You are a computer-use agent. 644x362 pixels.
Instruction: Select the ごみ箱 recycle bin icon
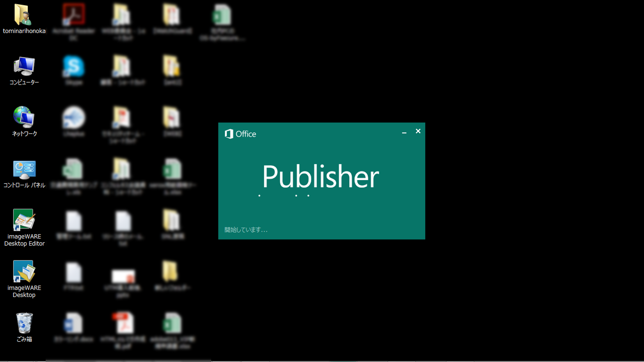tap(24, 323)
